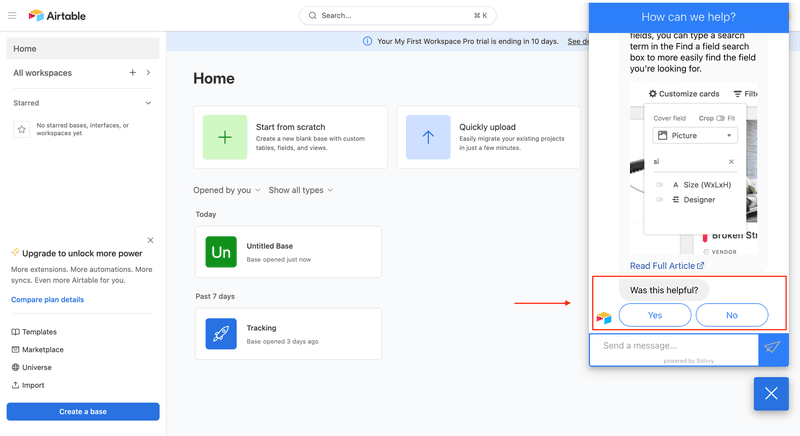Click the plus icon beside All workspaces
800x436 pixels.
tap(132, 73)
